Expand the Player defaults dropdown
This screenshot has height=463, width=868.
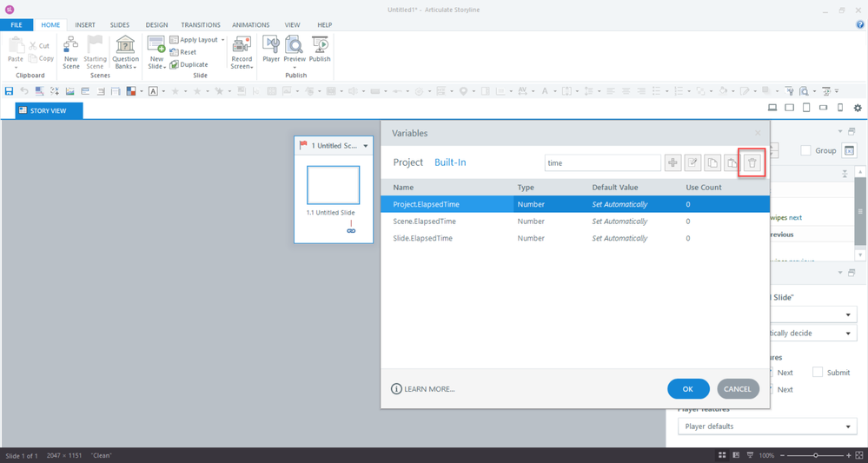tap(767, 427)
